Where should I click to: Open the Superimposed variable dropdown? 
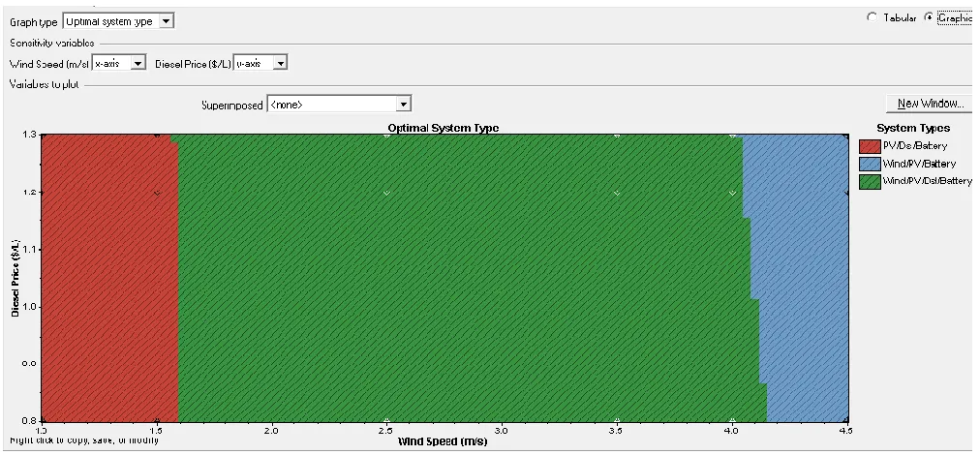[339, 105]
